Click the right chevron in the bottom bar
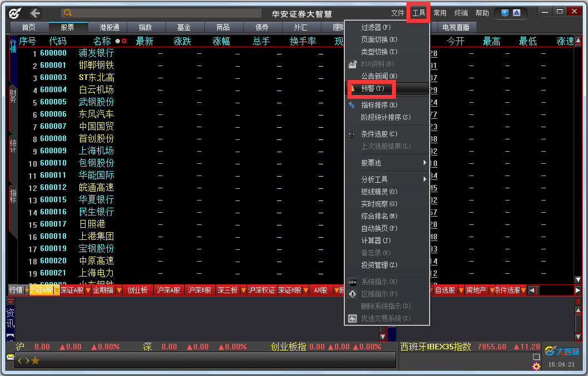The width and height of the screenshot is (588, 376). (27, 360)
